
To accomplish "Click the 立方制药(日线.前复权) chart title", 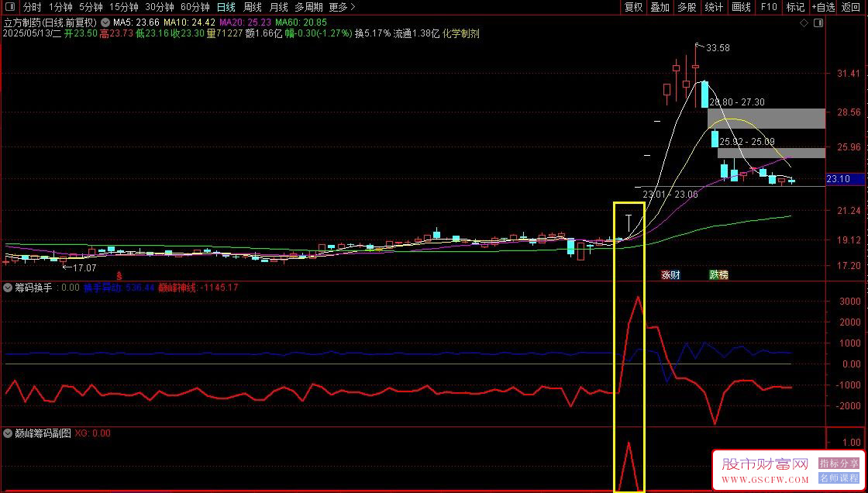I will (x=50, y=22).
